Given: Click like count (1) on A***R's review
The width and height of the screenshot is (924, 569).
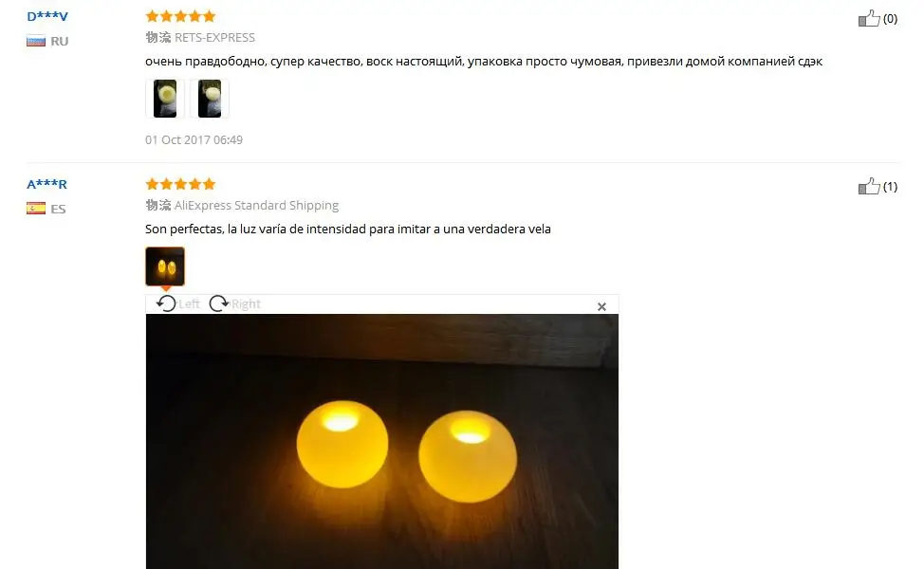Looking at the screenshot, I should pos(890,187).
